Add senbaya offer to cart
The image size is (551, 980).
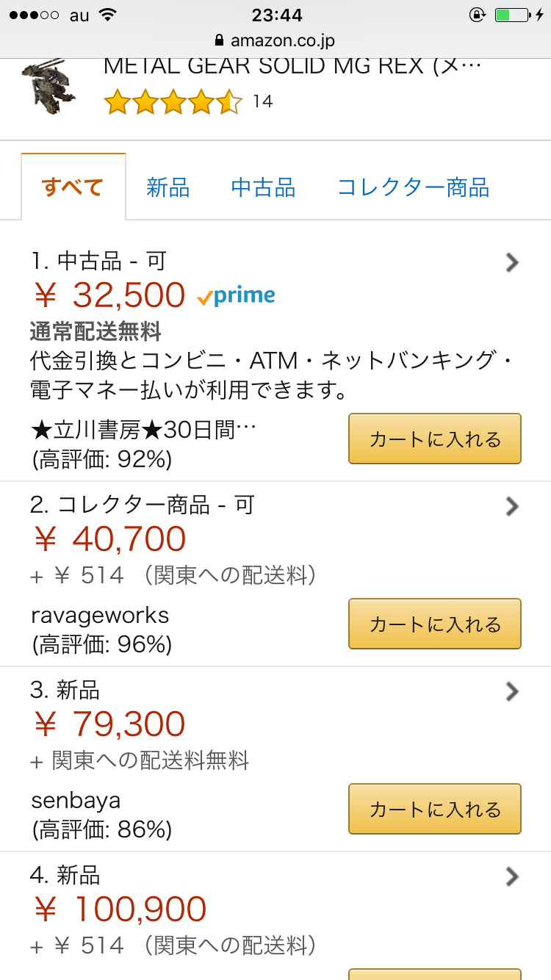click(x=434, y=810)
